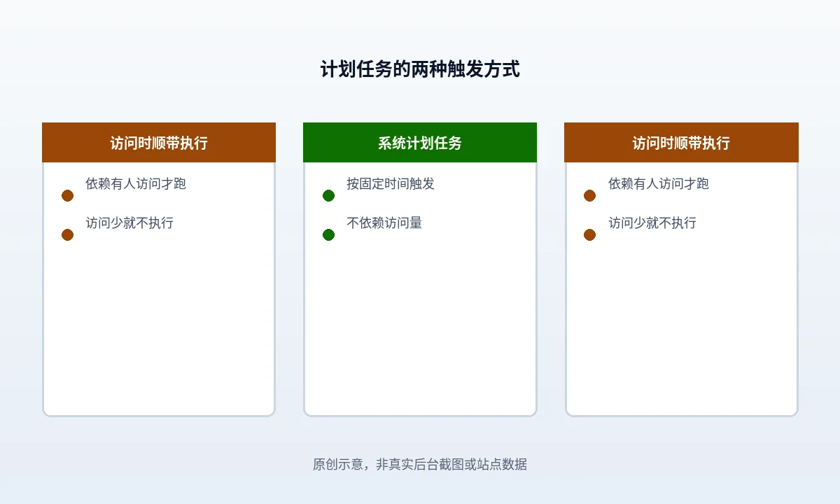Click the brown dot beside 访问少就不执行 in right card
Viewport: 840px width, 504px height.
click(589, 234)
